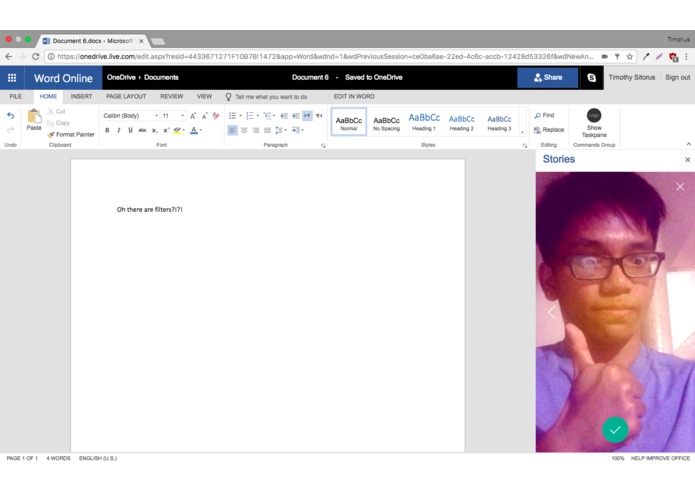Toggle italic formatting
The width and height of the screenshot is (695, 494).
pos(119,130)
